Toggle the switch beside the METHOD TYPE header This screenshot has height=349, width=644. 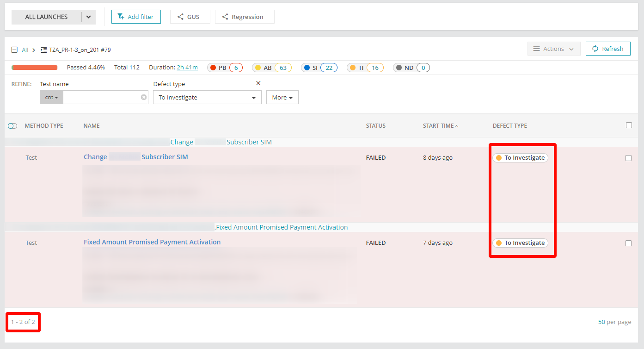point(12,126)
